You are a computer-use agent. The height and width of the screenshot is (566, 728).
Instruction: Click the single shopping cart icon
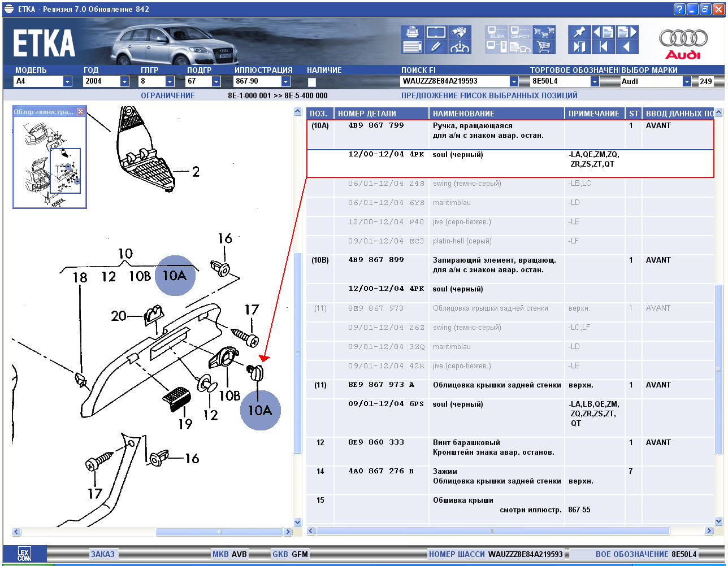coord(544,47)
